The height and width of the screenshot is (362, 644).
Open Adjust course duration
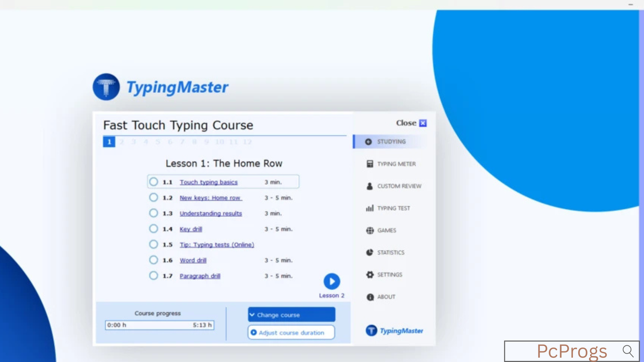tap(291, 333)
